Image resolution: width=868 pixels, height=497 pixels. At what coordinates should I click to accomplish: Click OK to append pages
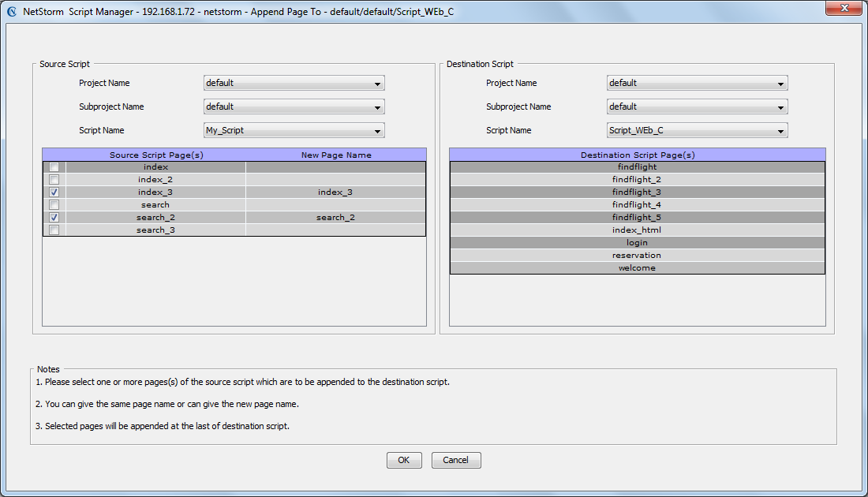tap(404, 460)
